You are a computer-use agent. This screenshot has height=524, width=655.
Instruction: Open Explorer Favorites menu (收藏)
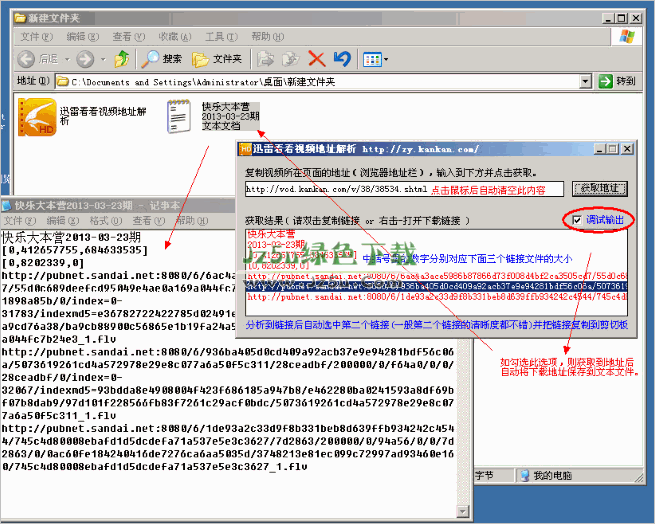(175, 37)
